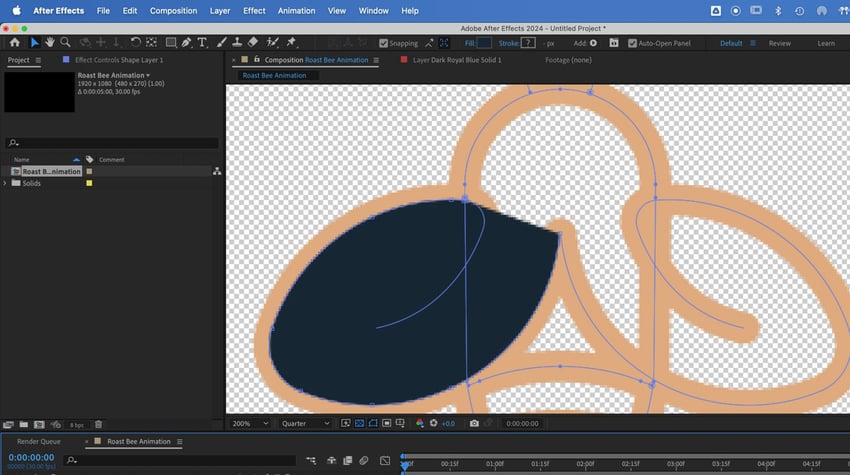Select the Roto Brush tool

point(272,42)
